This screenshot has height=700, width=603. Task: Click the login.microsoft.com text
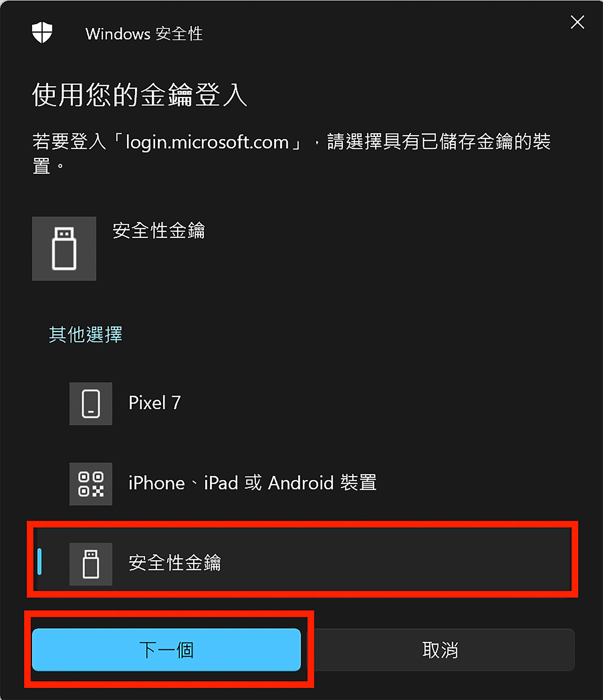207,142
